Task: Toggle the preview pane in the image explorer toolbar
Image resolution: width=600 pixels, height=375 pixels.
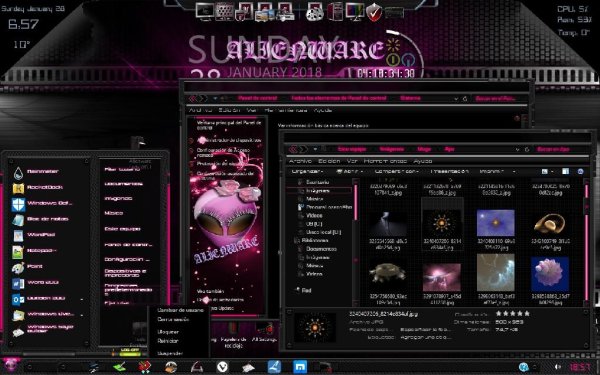Action: (x=565, y=171)
